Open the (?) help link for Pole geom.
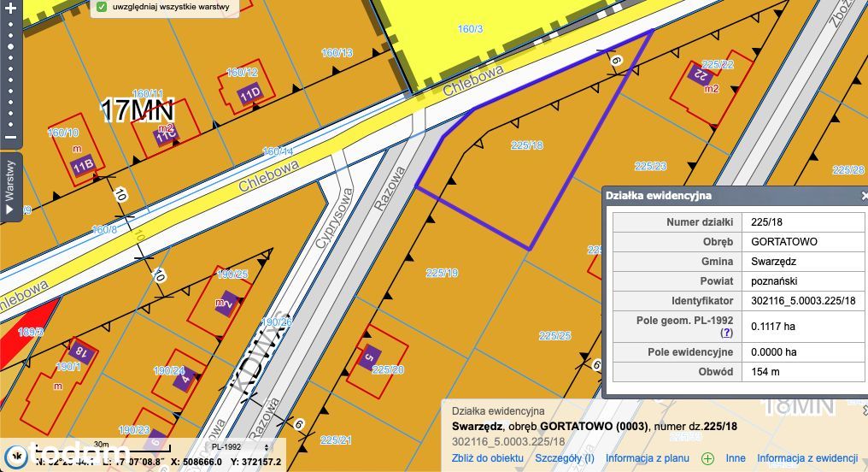 click(x=726, y=333)
